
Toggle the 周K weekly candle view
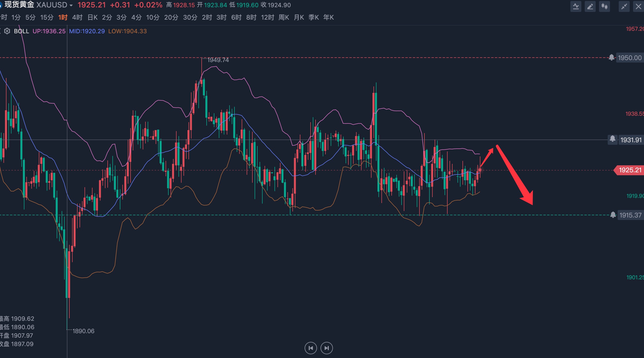coord(284,17)
